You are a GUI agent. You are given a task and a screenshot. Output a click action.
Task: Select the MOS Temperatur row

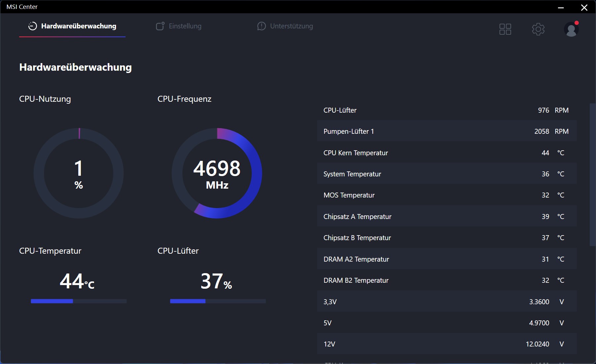click(447, 195)
